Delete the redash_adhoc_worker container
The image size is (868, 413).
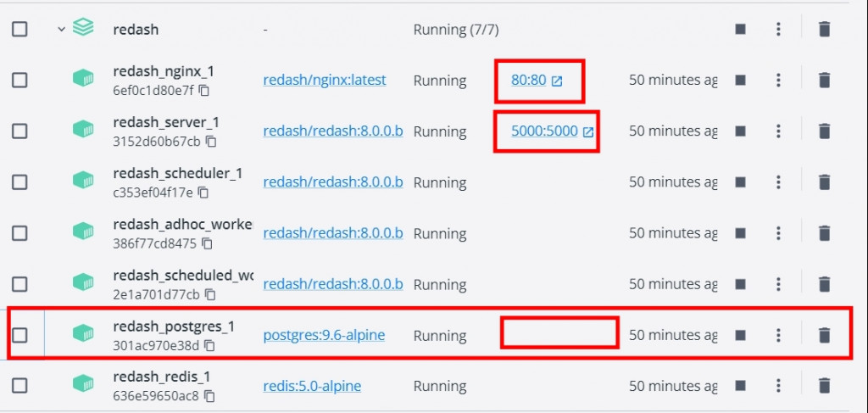click(825, 233)
